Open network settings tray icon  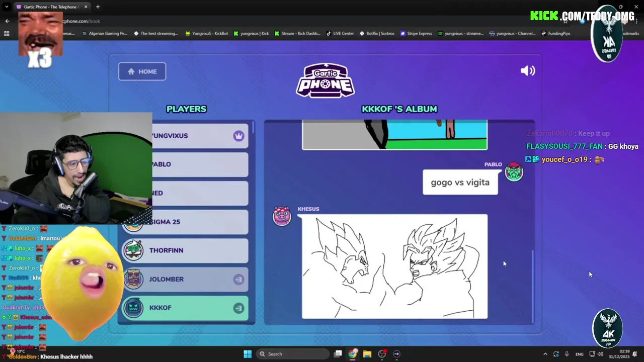pos(592,354)
